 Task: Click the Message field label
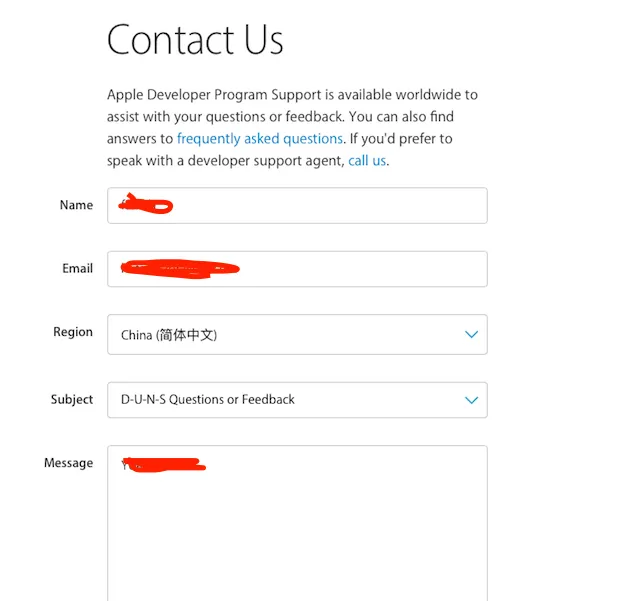[x=68, y=463]
